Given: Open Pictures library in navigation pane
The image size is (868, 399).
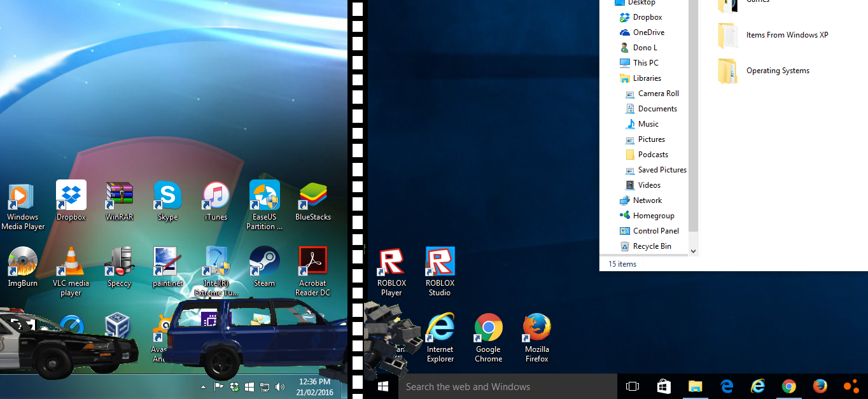Looking at the screenshot, I should click(645, 139).
